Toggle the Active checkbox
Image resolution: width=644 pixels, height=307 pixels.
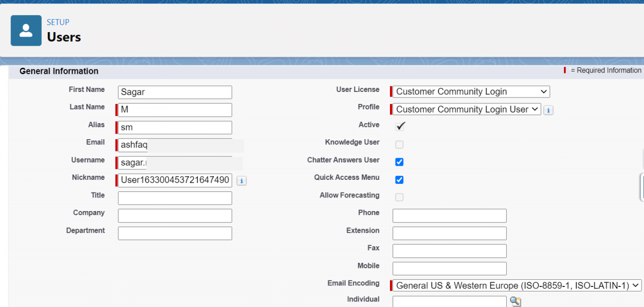pyautogui.click(x=399, y=127)
